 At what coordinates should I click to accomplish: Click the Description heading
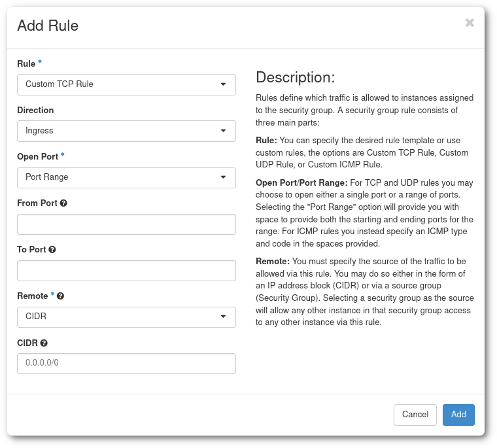[x=295, y=77]
